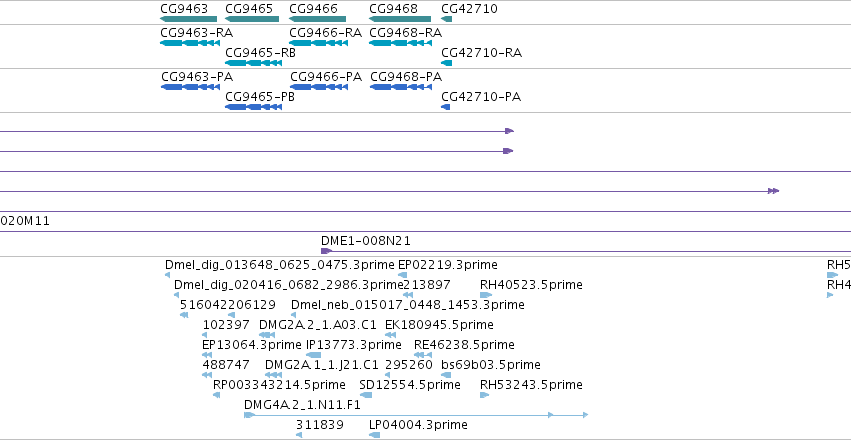Open protein feature CG9465-PB

pos(253,107)
